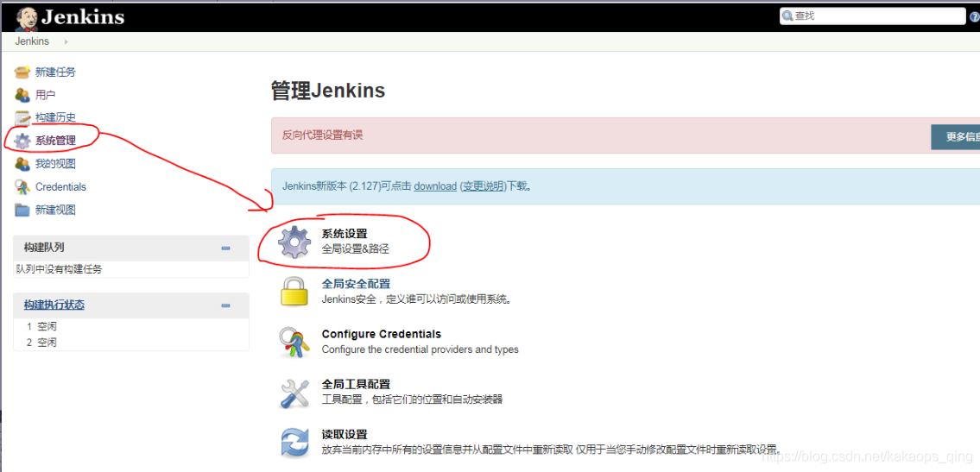Click the 更多信息 button

pos(955,136)
